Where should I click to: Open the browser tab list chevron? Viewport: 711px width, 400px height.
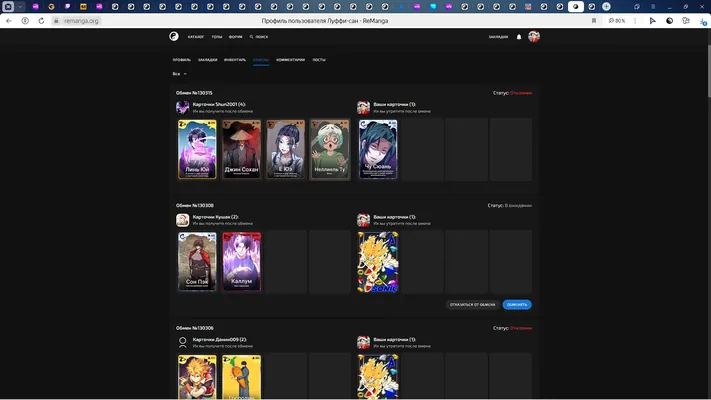point(20,6)
